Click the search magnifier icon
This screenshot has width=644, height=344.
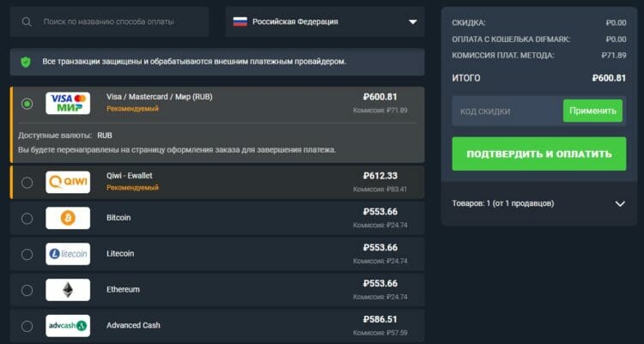tap(28, 21)
